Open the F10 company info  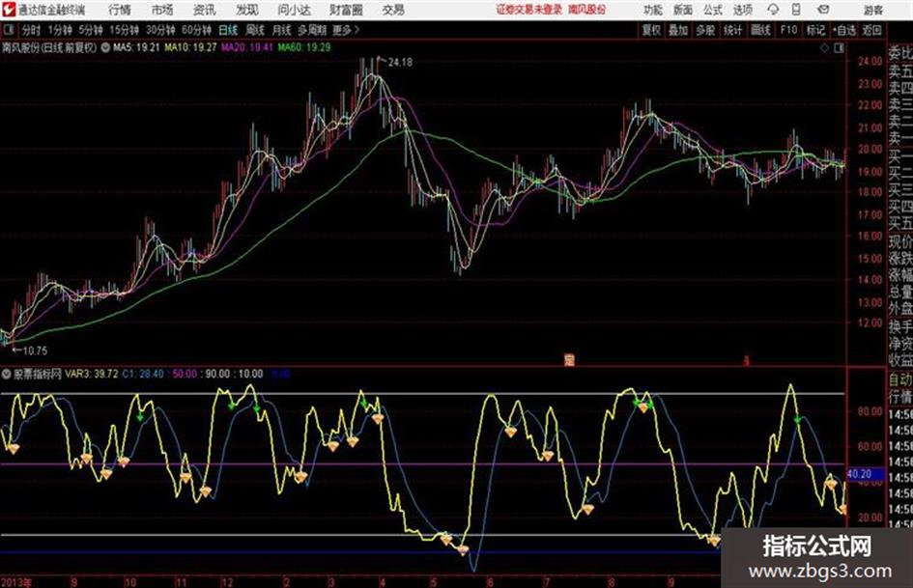pyautogui.click(x=788, y=30)
